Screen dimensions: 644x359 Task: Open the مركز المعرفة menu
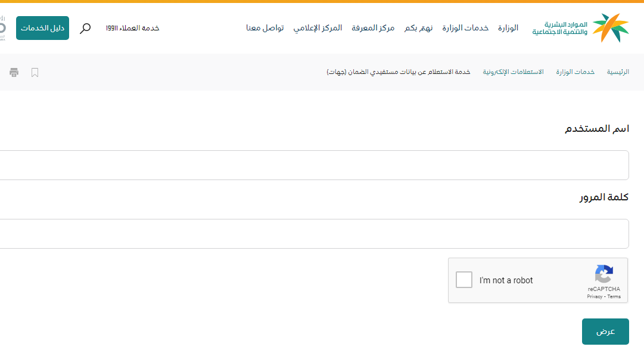click(373, 28)
